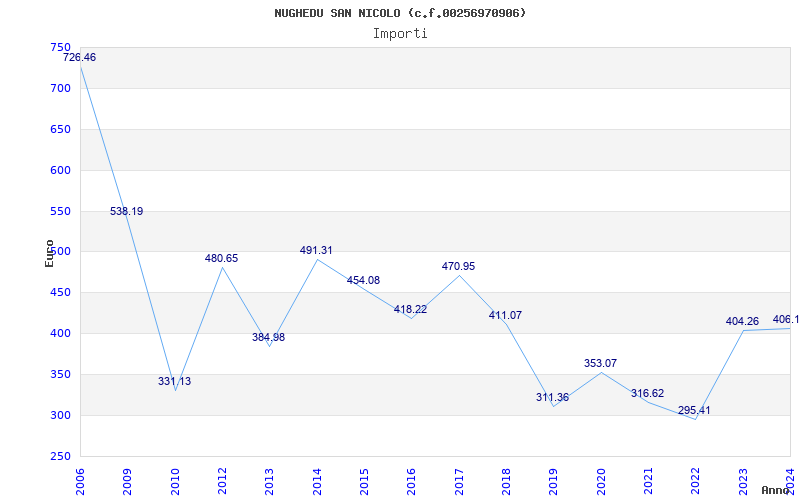Click the 750 value on Euro axis

(x=61, y=47)
